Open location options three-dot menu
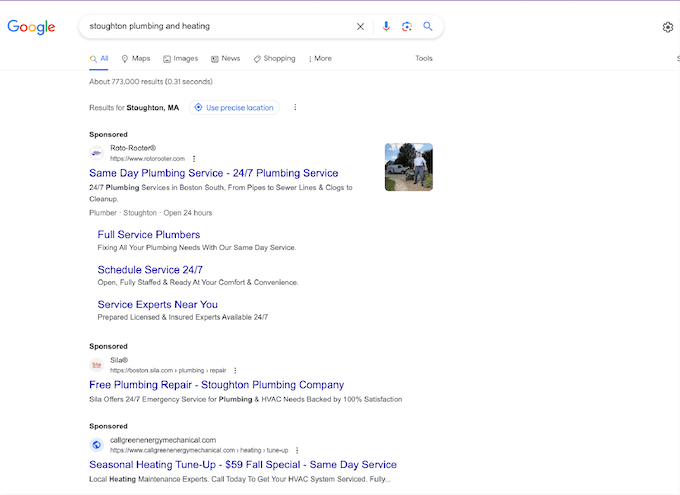Screen dimensions: 680x495 pyautogui.click(x=294, y=108)
